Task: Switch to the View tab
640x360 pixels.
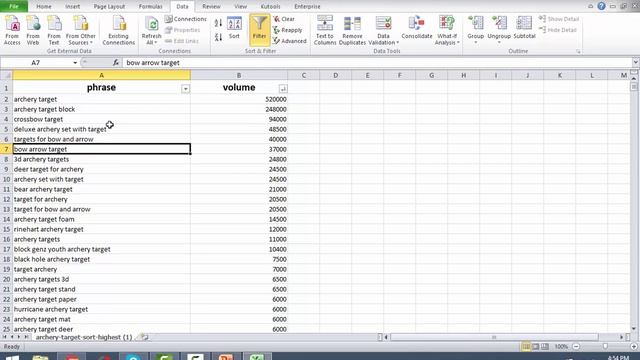Action: [240, 7]
